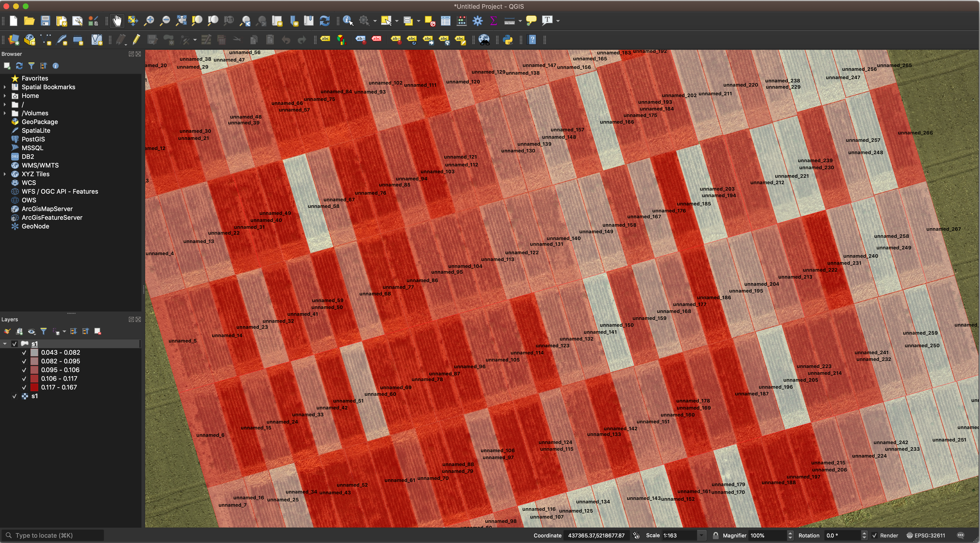Click the 0.117 - 0.167 dark red swatch
980x543 pixels.
pos(34,388)
